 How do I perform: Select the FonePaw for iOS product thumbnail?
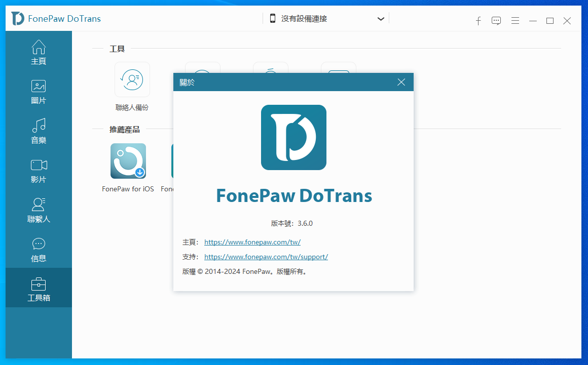pos(128,161)
